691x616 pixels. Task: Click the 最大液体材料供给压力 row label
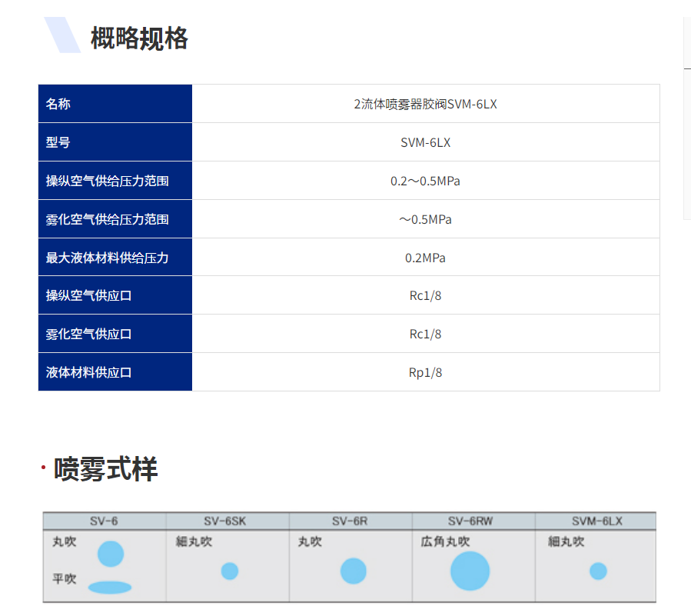(x=108, y=258)
